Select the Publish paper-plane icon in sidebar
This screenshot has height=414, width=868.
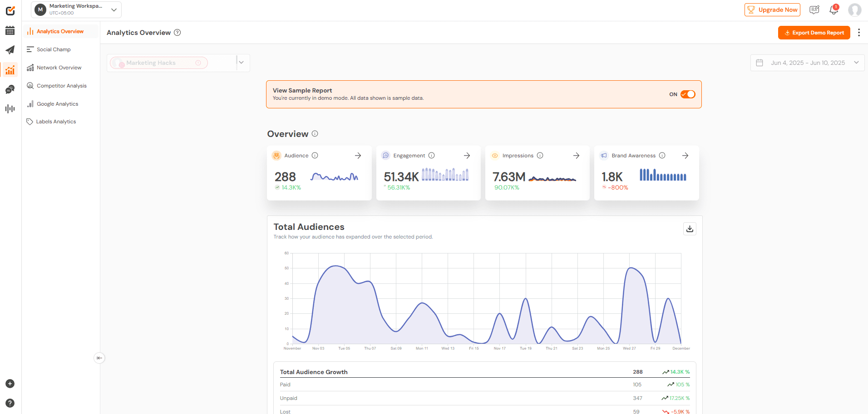tap(10, 50)
